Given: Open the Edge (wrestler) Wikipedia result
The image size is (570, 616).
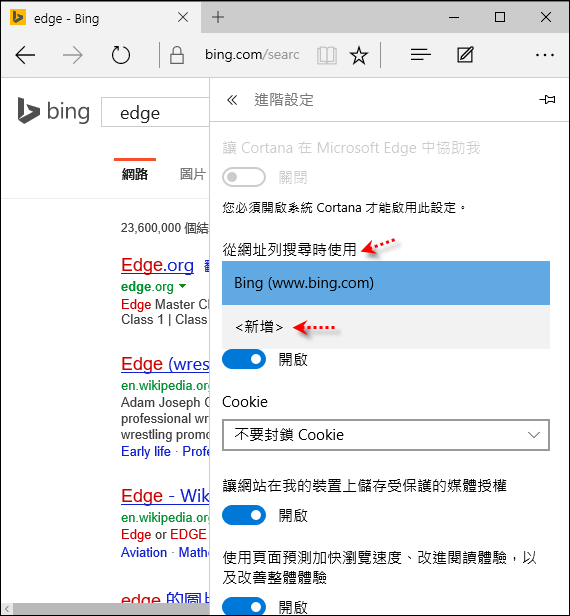Looking at the screenshot, I should click(x=165, y=364).
